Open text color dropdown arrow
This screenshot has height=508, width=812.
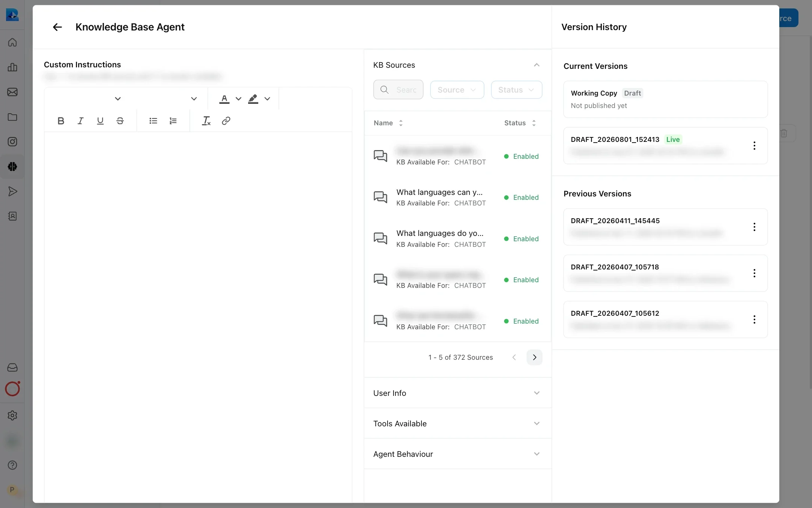(238, 99)
